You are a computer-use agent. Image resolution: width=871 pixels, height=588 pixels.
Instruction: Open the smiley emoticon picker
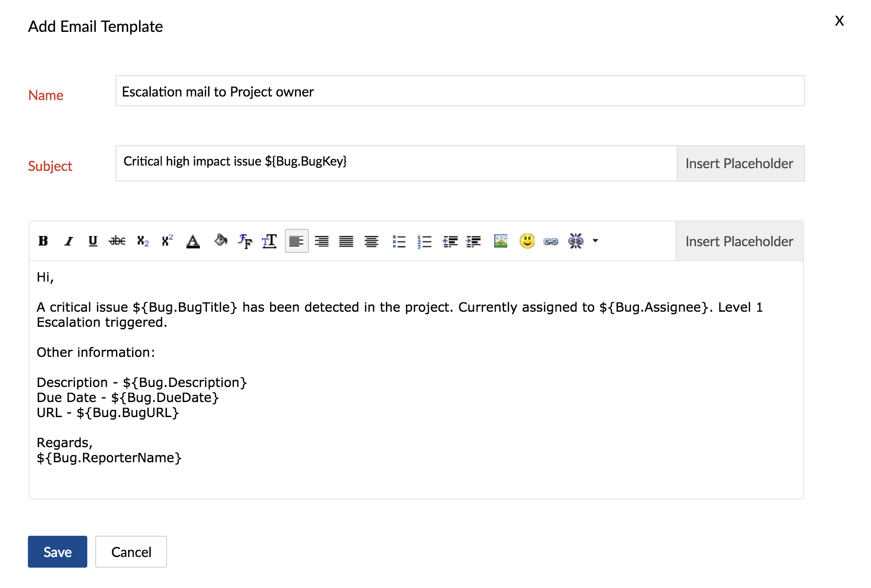[x=527, y=241]
